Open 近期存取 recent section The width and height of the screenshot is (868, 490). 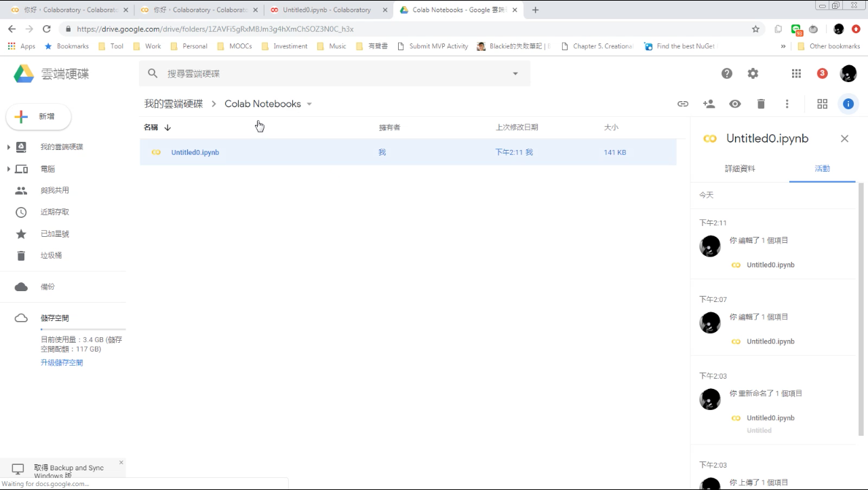(55, 212)
